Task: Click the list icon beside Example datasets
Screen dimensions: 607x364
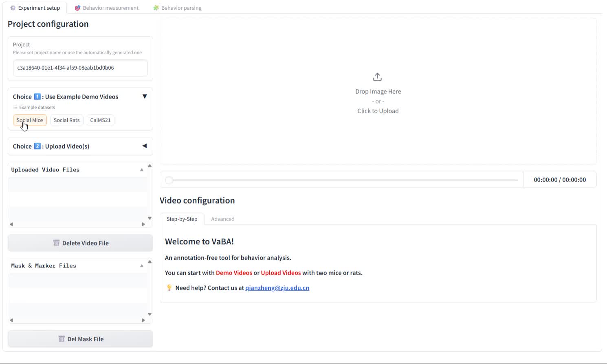Action: [x=15, y=107]
